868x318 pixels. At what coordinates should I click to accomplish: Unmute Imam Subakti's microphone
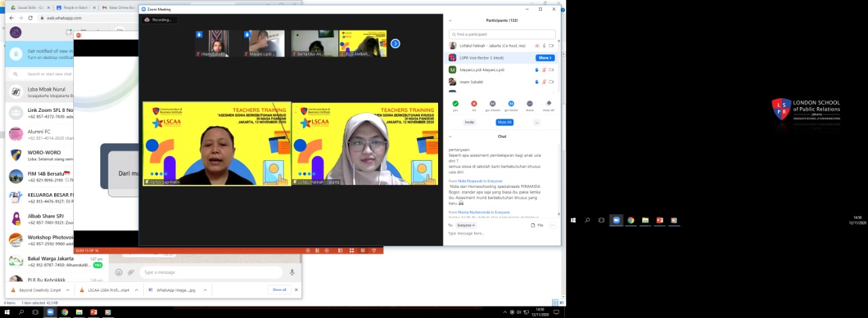tap(544, 81)
